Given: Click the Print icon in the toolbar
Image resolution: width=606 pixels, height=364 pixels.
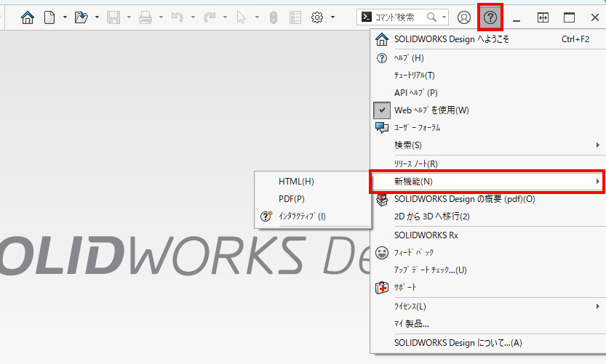Looking at the screenshot, I should pos(145,17).
